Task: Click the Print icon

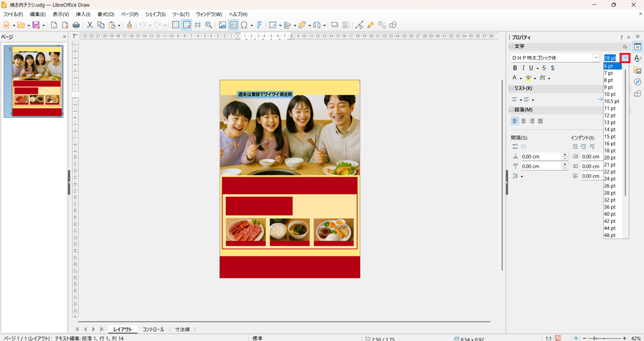Action: tap(76, 25)
